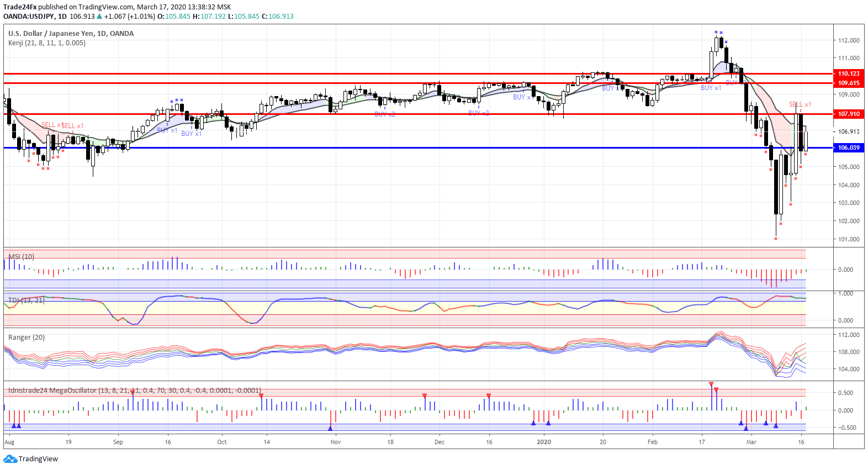The width and height of the screenshot is (868, 469).
Task: Click the TradingView brand name text
Action: click(38, 459)
